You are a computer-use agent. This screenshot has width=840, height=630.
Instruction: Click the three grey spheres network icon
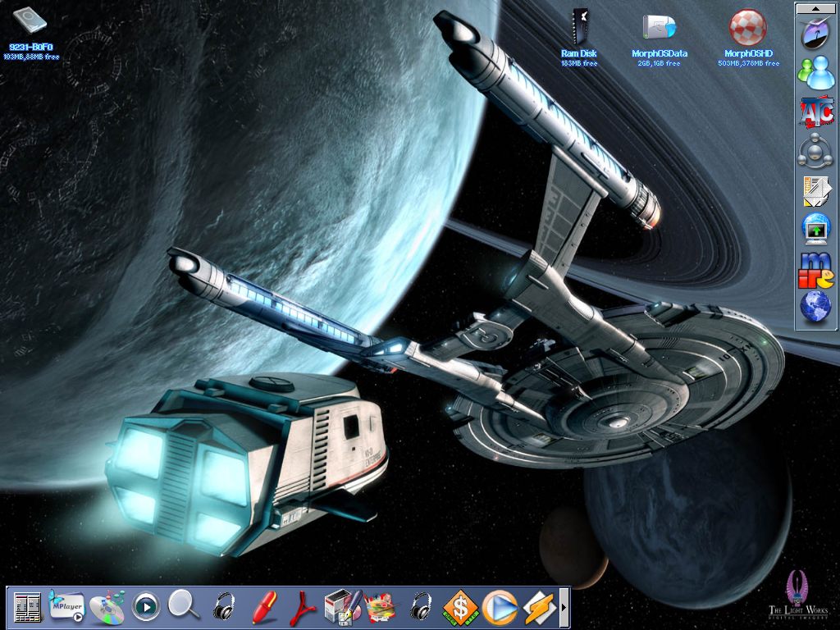(815, 151)
